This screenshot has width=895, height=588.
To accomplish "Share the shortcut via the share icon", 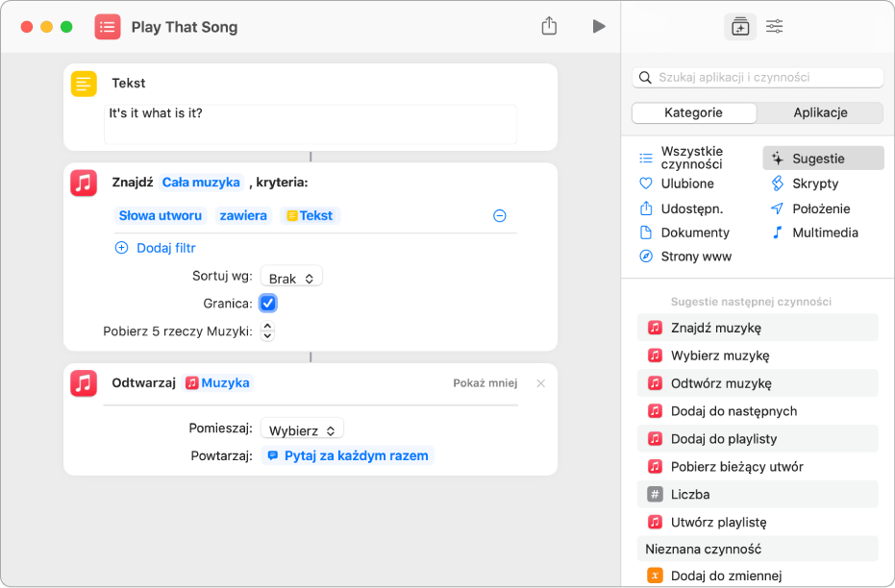I will (549, 26).
